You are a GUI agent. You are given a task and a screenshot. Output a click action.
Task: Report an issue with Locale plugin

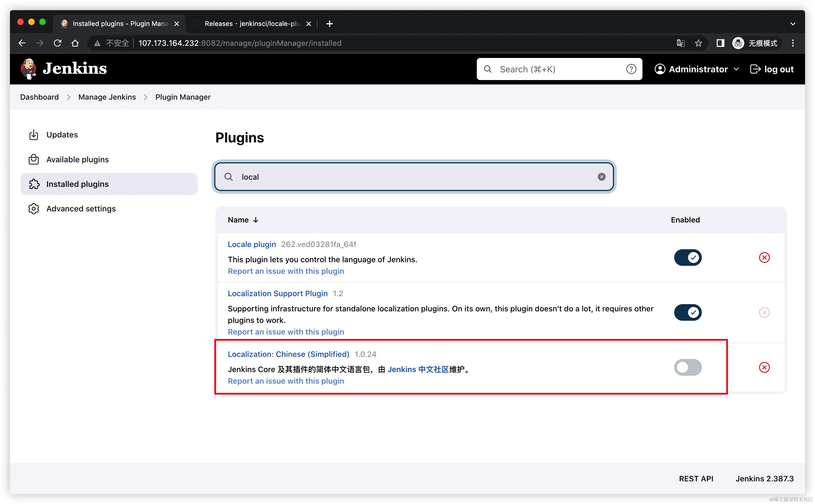coord(286,271)
